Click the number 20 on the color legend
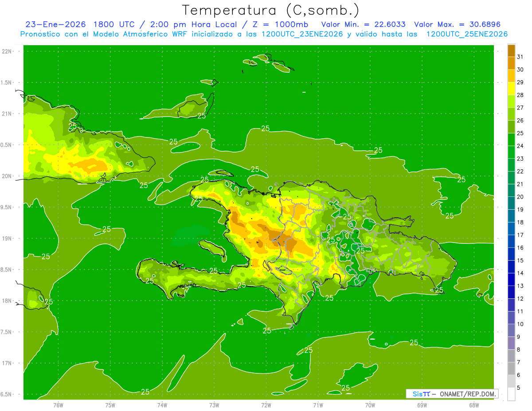The width and height of the screenshot is (532, 411). coord(520,197)
